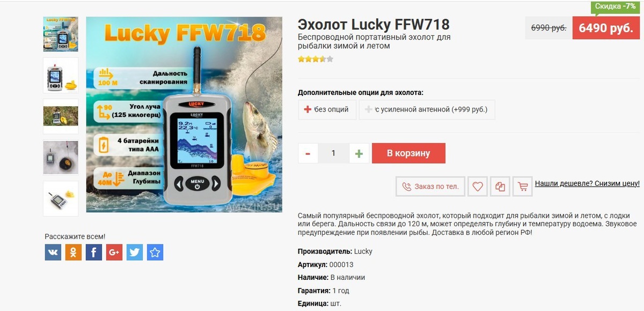The height and width of the screenshot is (311, 644).
Task: Add to cart with 'В корзину'
Action: coord(408,153)
